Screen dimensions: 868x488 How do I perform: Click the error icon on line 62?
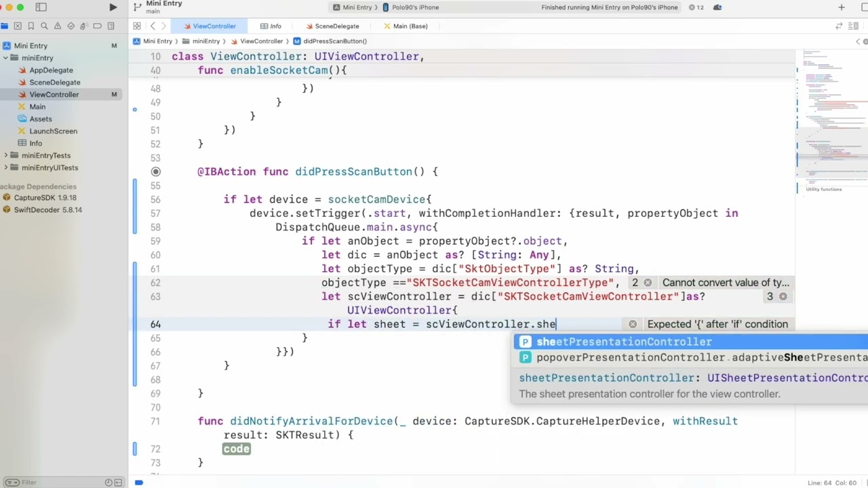(x=648, y=283)
